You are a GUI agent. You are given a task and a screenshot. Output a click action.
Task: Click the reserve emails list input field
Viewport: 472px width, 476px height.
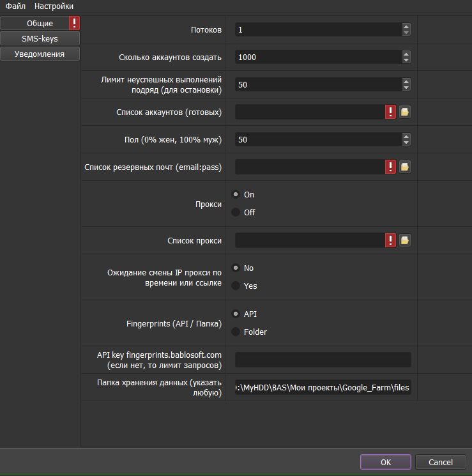pos(310,167)
